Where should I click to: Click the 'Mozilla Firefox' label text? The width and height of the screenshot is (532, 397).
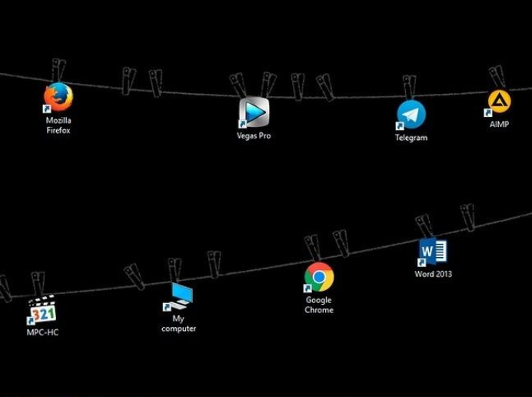coord(58,125)
